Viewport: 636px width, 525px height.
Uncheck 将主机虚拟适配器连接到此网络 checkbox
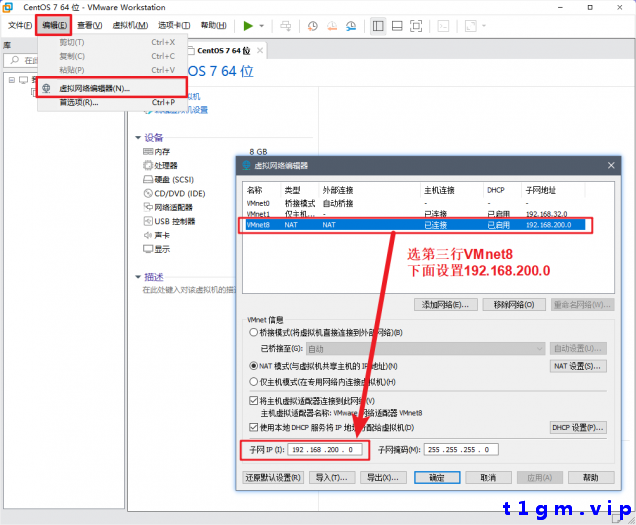(254, 400)
